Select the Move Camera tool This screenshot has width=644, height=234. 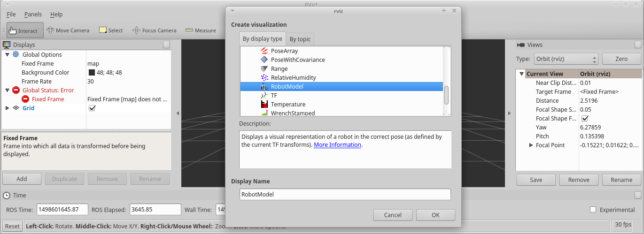point(68,30)
